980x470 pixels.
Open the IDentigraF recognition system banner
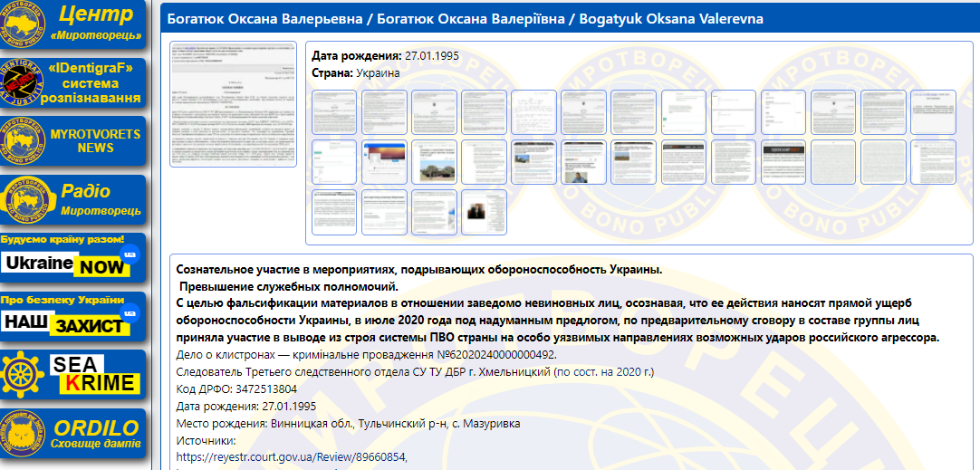[72, 83]
